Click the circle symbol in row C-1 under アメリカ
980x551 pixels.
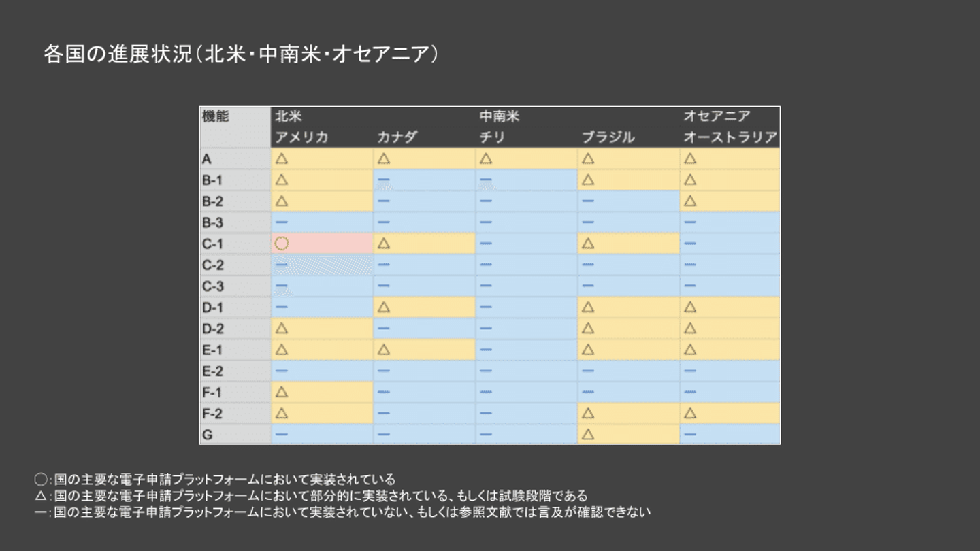[282, 244]
